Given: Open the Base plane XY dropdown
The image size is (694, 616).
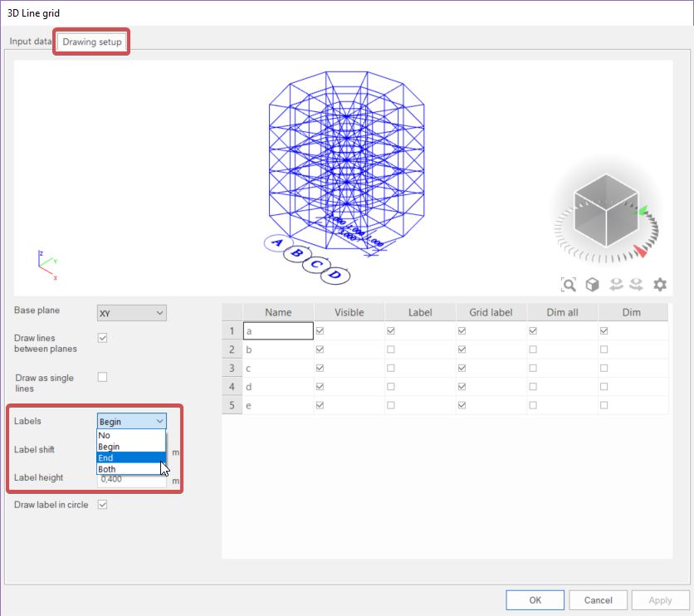Looking at the screenshot, I should pyautogui.click(x=132, y=313).
